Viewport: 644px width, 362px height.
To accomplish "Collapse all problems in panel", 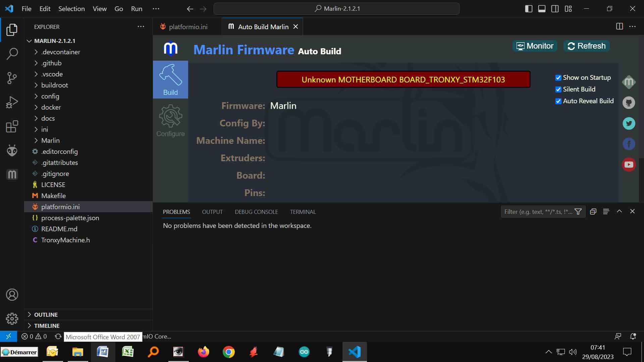I will 593,212.
